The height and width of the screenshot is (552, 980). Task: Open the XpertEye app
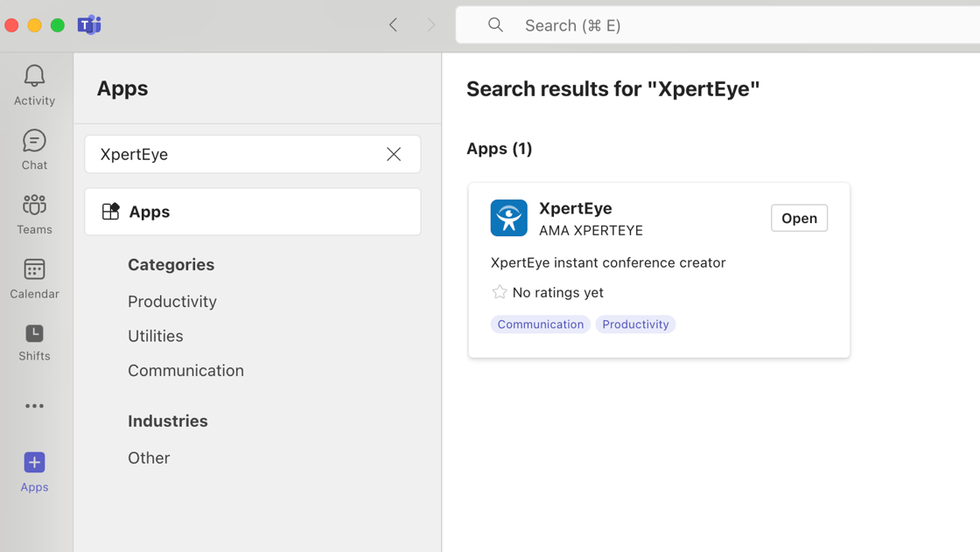point(800,218)
